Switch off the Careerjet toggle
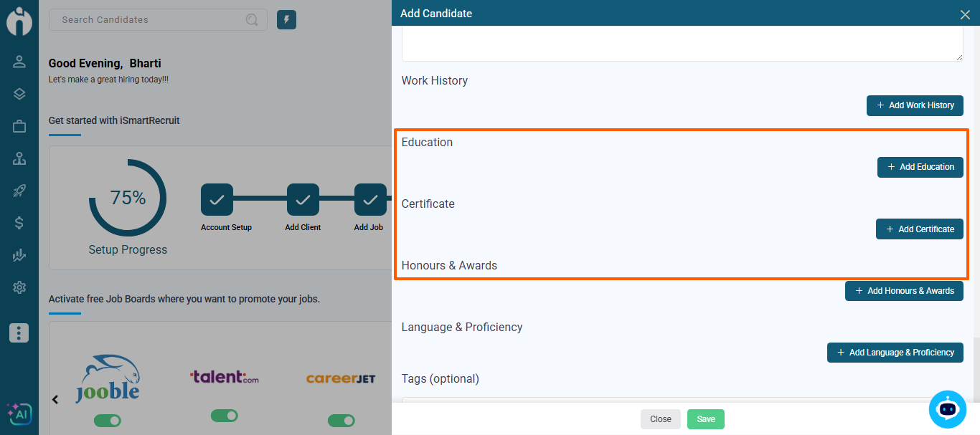Screen dimensions: 980x435 pos(341,420)
